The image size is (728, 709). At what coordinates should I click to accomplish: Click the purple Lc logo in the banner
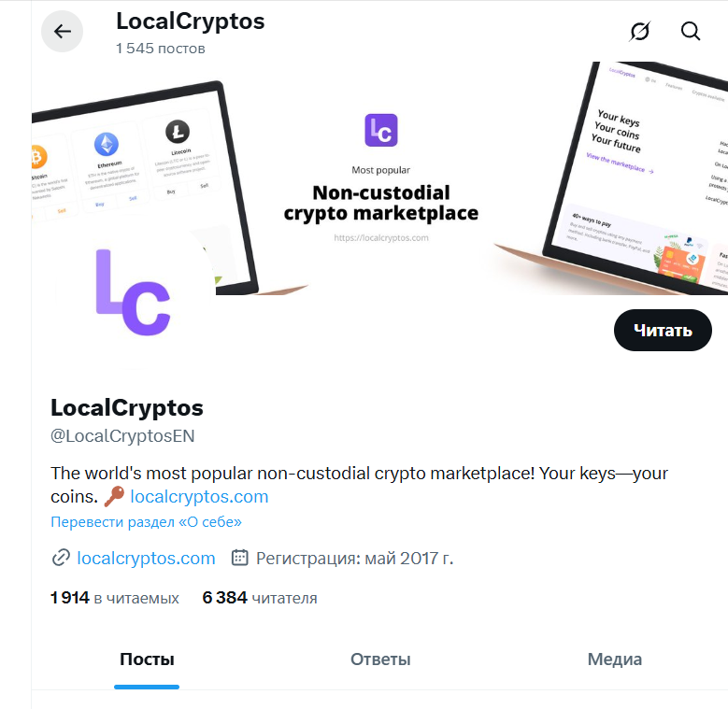tap(381, 130)
